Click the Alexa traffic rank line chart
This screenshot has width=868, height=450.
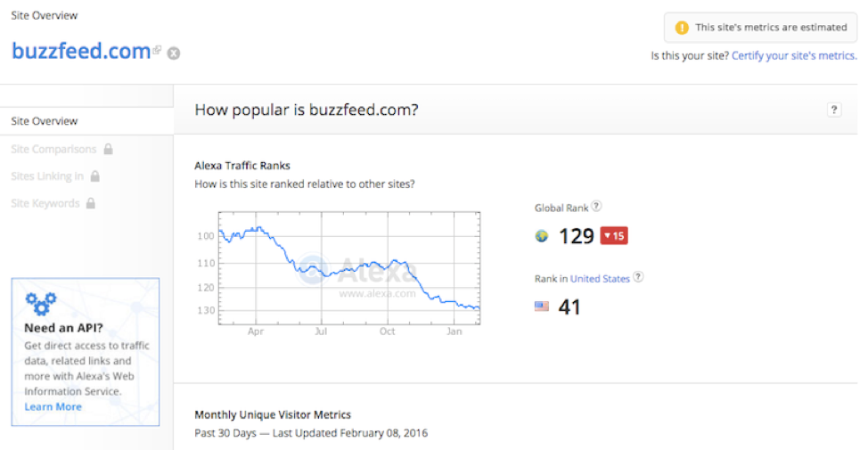349,268
